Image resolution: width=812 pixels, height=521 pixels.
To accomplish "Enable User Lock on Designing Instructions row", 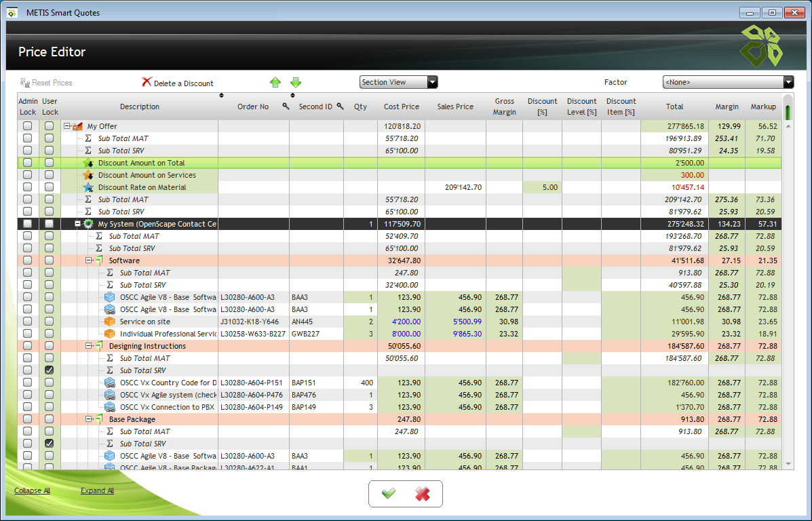I will pos(50,346).
